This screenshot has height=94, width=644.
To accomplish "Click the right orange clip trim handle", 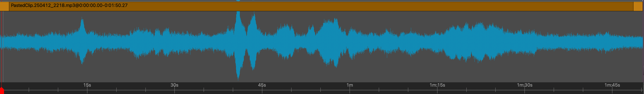I will (x=637, y=6).
